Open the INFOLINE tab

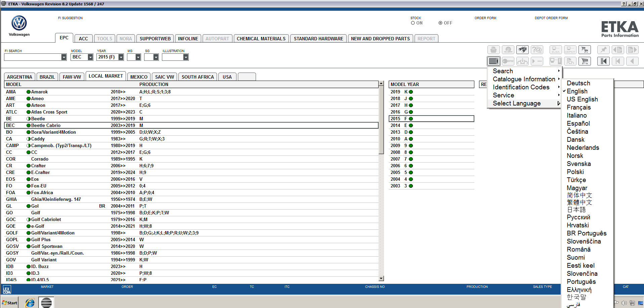(x=188, y=39)
